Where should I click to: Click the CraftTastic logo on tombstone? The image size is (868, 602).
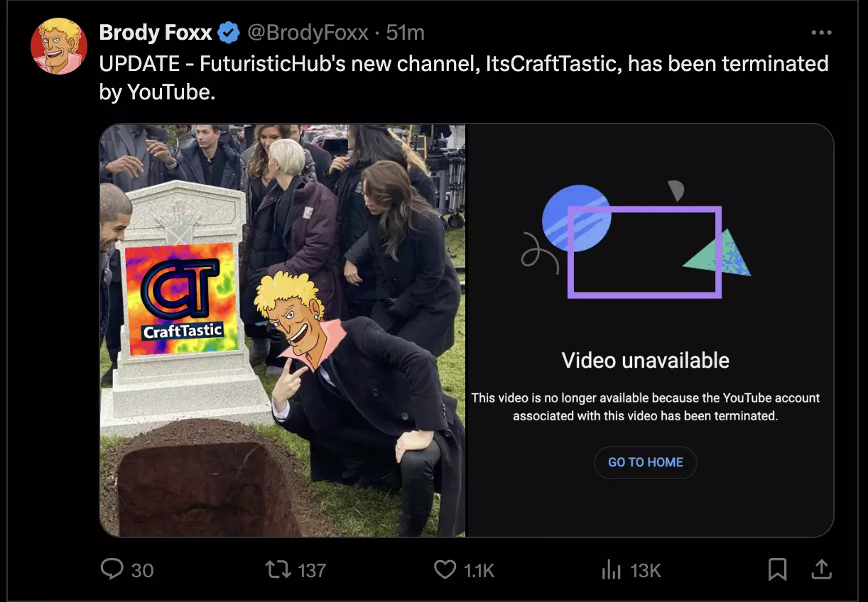point(180,299)
